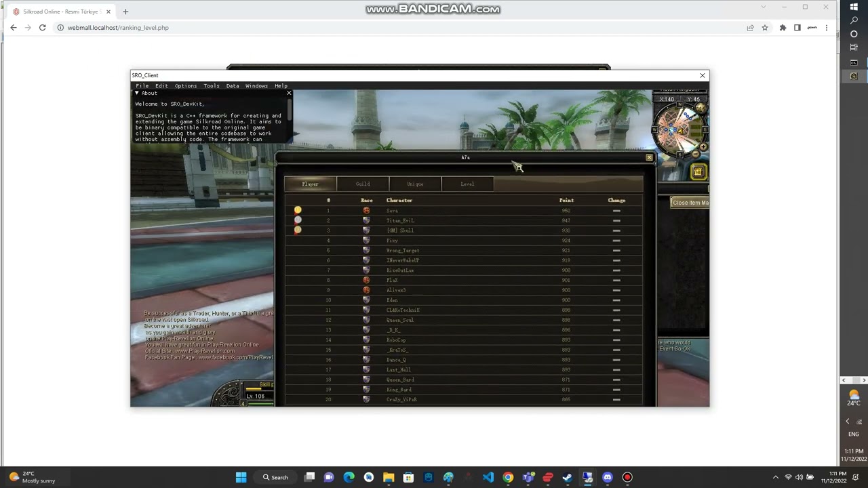The image size is (868, 488).
Task: Switch to the Guild ranking tab
Action: pyautogui.click(x=363, y=184)
